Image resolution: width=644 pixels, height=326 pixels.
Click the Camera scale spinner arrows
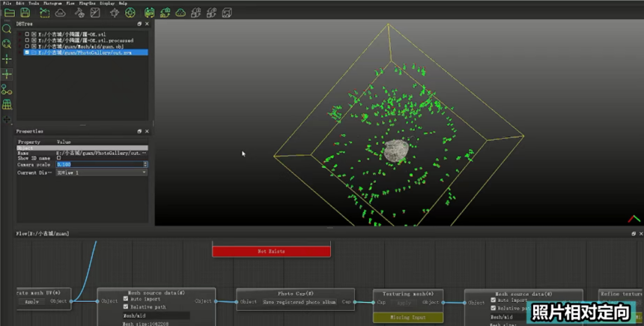(x=145, y=164)
